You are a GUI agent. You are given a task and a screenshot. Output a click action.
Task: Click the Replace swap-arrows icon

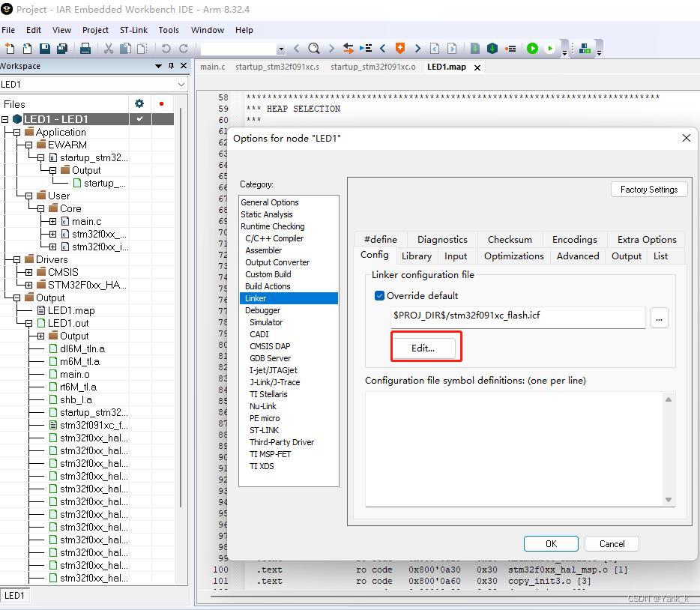pyautogui.click(x=349, y=48)
